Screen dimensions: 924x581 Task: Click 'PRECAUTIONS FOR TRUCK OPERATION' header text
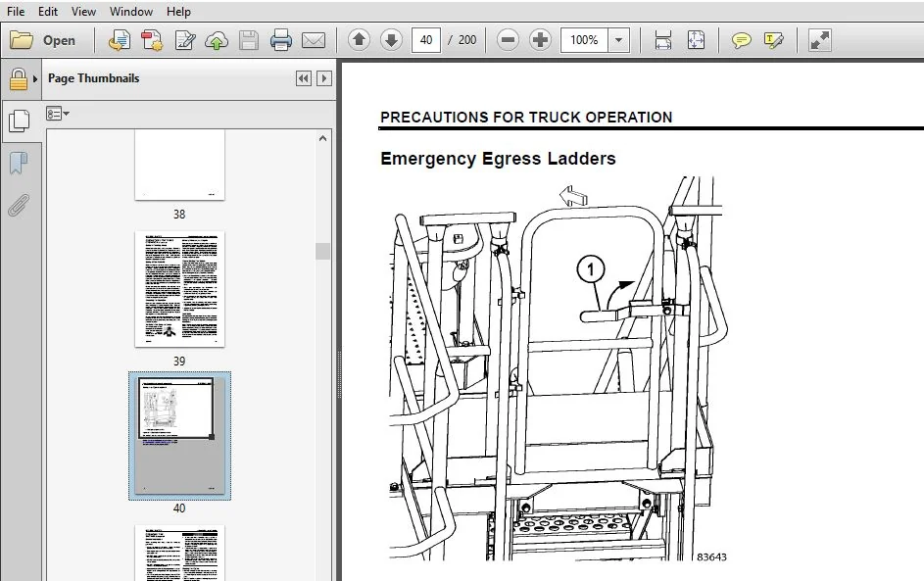(x=526, y=118)
